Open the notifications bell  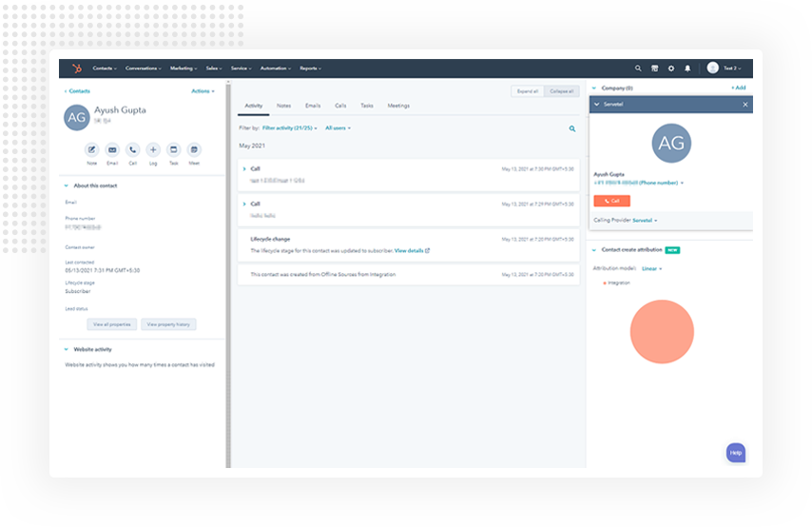click(687, 68)
